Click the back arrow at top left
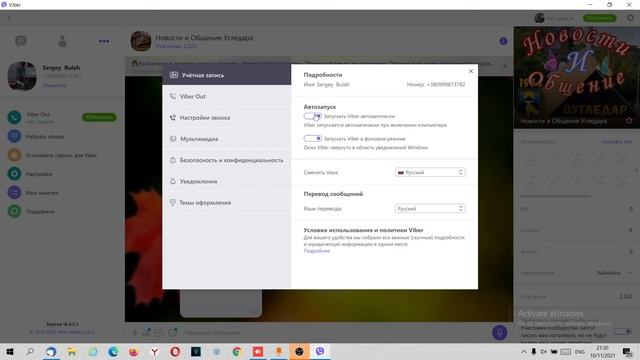The width and height of the screenshot is (640, 360). coord(9,18)
